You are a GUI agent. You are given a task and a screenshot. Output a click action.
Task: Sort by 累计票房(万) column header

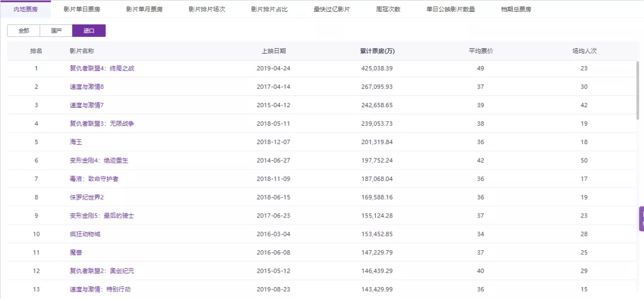(377, 51)
